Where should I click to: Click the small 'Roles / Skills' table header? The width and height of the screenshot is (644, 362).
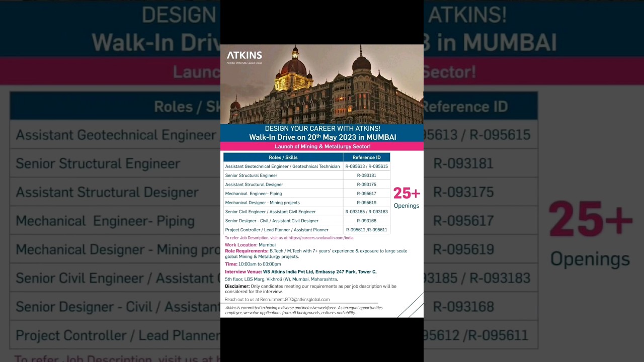tap(283, 157)
